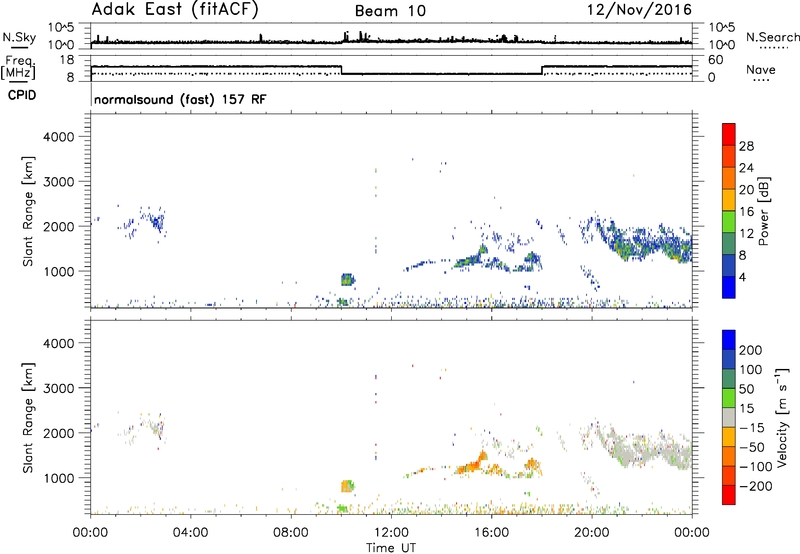Click the 'Power [dB]' colorbar title

coord(764,211)
